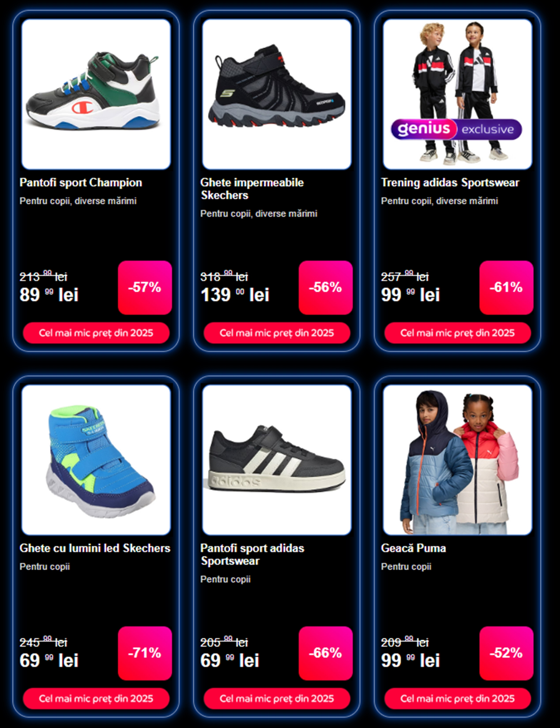Open the Pantofi sport Champion title
The image size is (560, 728).
click(81, 182)
